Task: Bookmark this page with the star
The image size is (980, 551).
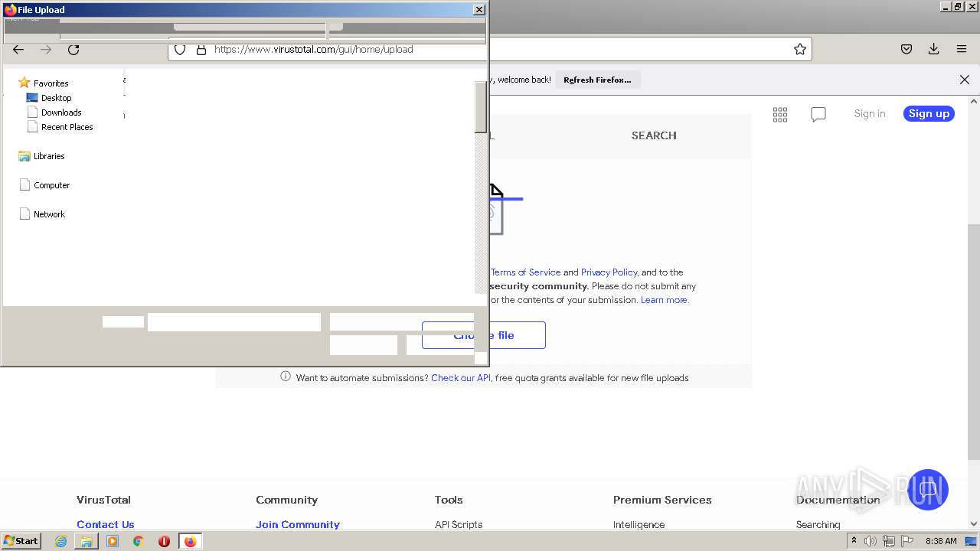Action: (x=800, y=49)
